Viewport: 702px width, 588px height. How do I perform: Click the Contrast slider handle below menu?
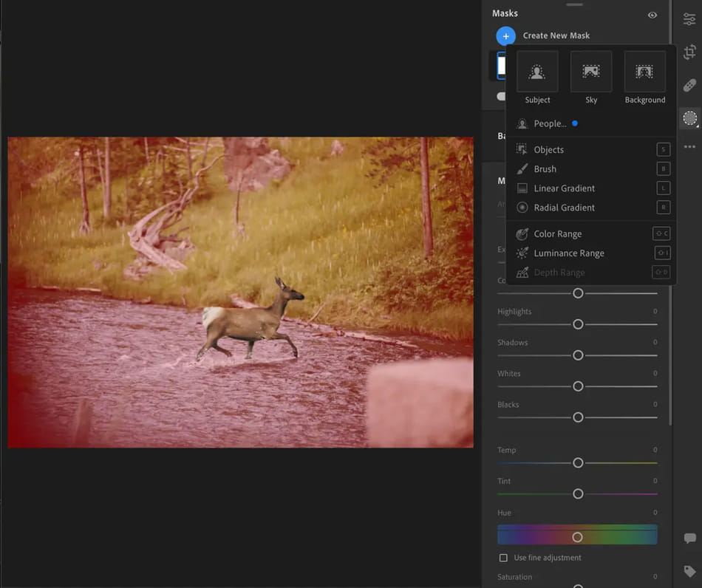pos(578,293)
